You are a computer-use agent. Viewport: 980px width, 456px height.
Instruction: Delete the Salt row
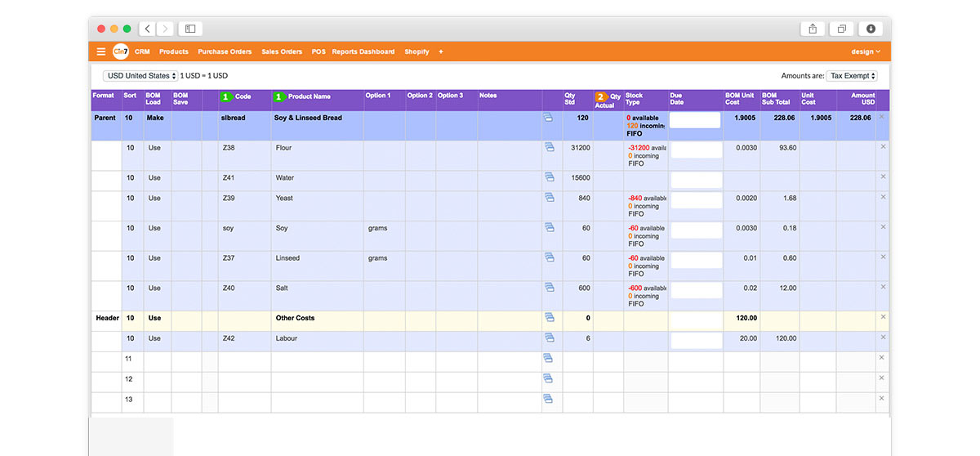882,287
